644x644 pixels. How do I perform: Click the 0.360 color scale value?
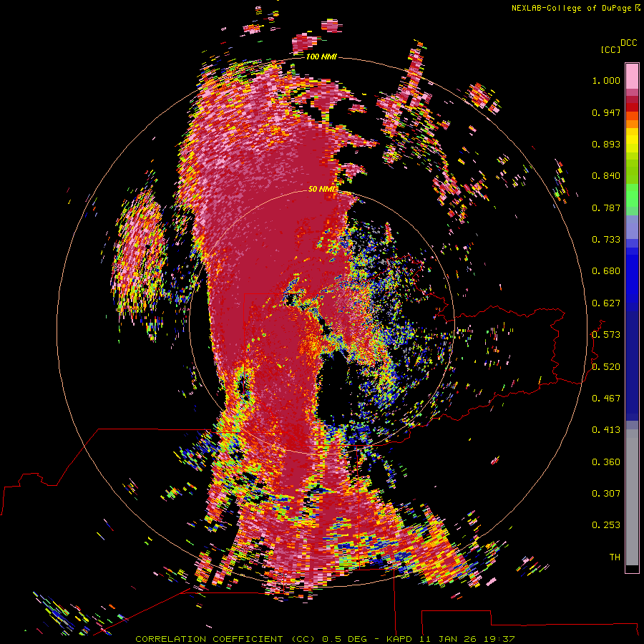point(606,462)
